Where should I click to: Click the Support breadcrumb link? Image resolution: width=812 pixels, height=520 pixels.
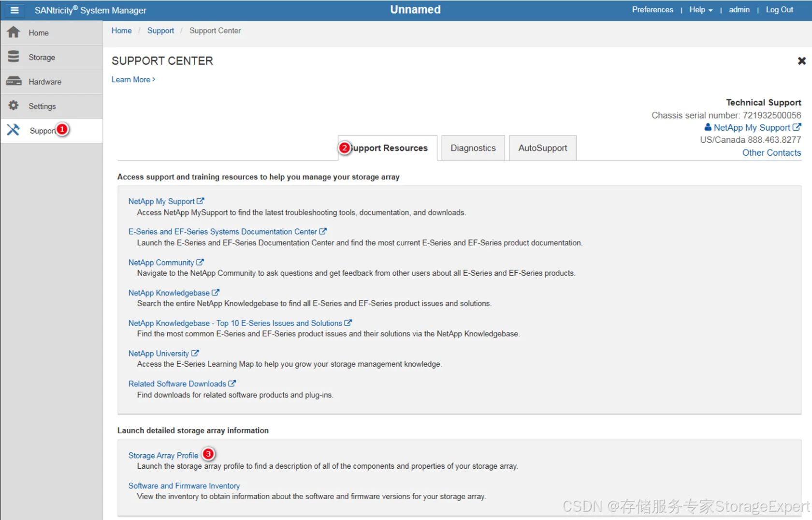pyautogui.click(x=160, y=30)
